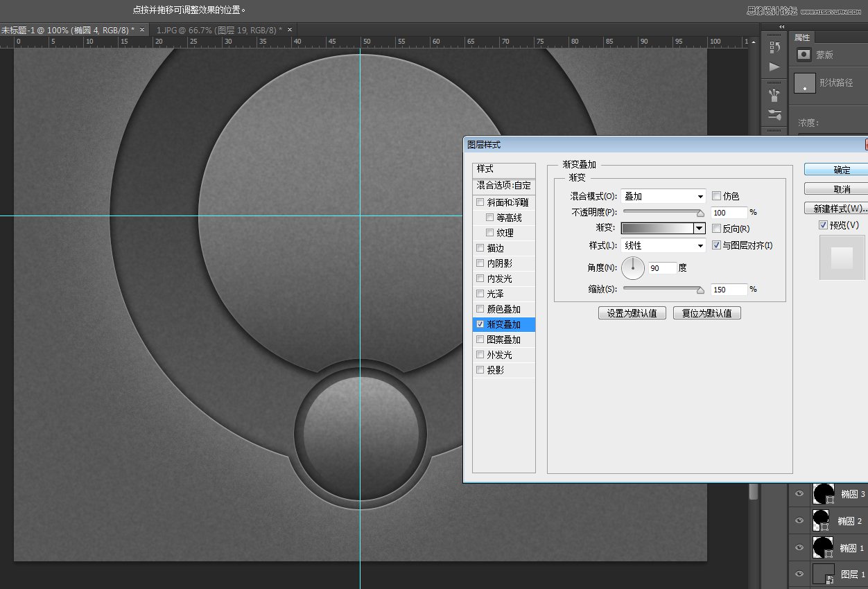Enable the 反向 gradient checkbox
Image resolution: width=868 pixels, height=589 pixels.
pyautogui.click(x=716, y=229)
